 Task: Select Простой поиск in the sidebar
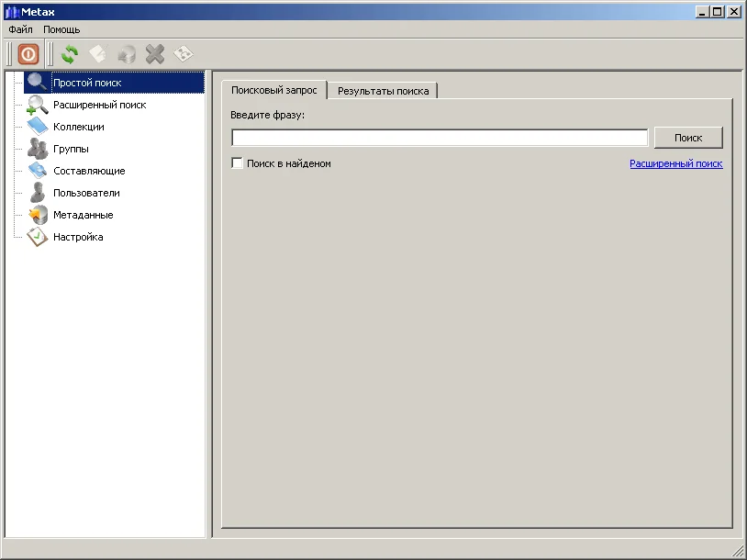[x=87, y=83]
